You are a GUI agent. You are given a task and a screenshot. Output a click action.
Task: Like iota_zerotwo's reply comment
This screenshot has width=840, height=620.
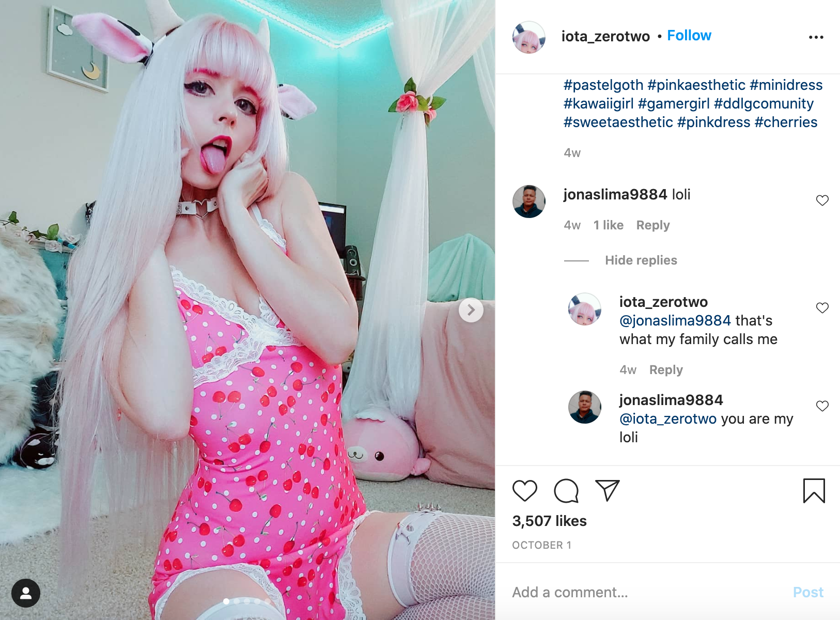(822, 308)
